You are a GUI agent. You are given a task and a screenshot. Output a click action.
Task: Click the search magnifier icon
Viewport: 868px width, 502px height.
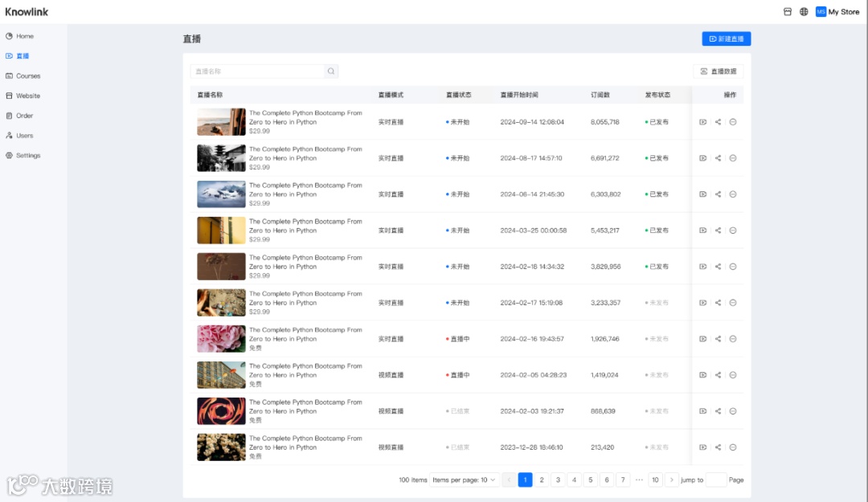click(x=331, y=71)
